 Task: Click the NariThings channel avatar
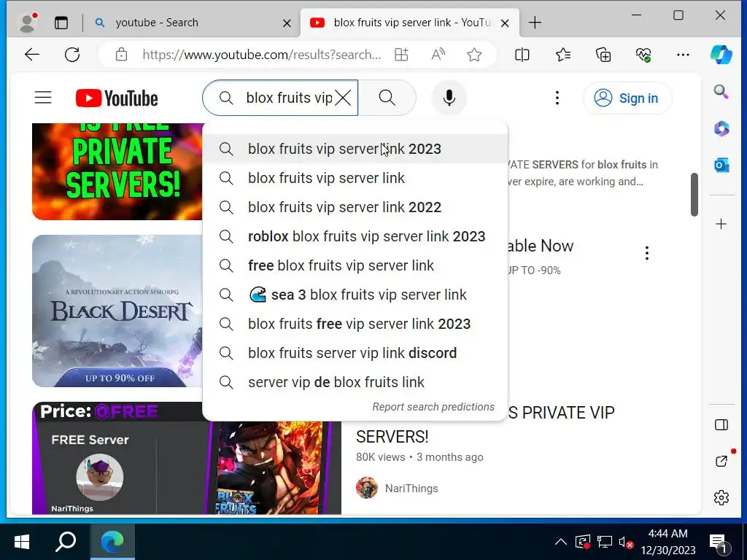click(367, 488)
